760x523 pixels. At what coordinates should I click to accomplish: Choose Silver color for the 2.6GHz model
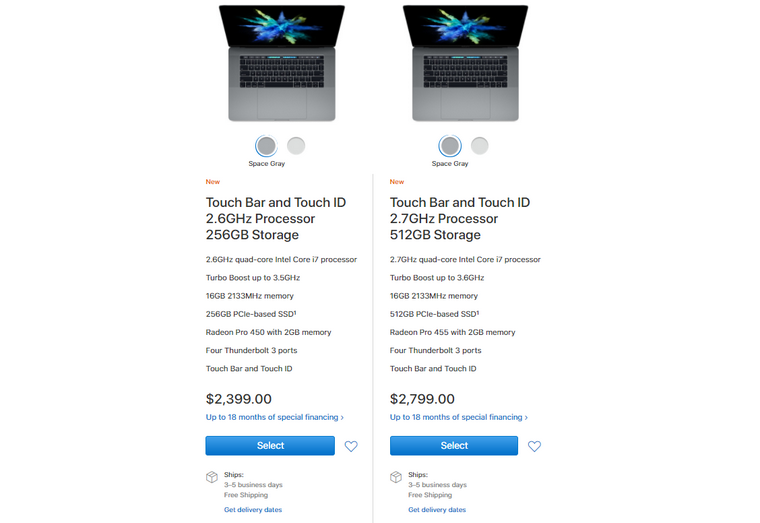[296, 146]
